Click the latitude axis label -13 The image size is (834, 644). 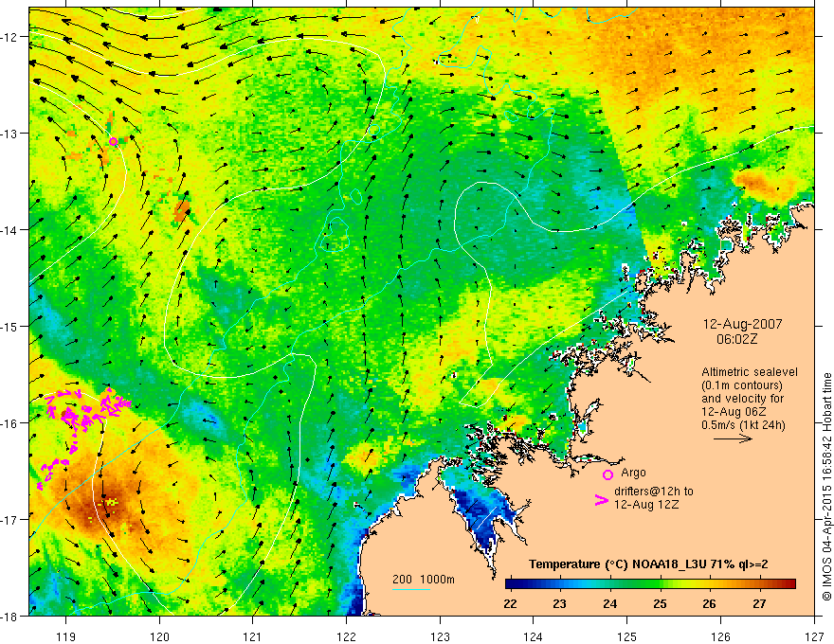coord(10,134)
